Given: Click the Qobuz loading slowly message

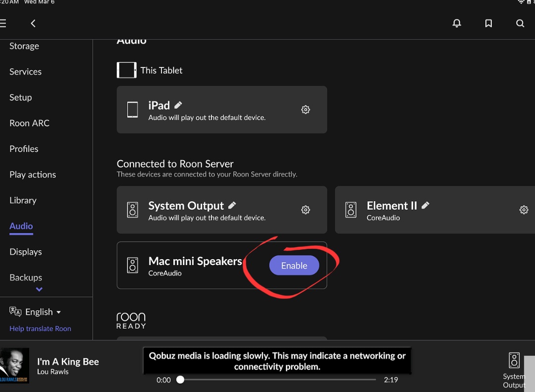Looking at the screenshot, I should coord(277,361).
